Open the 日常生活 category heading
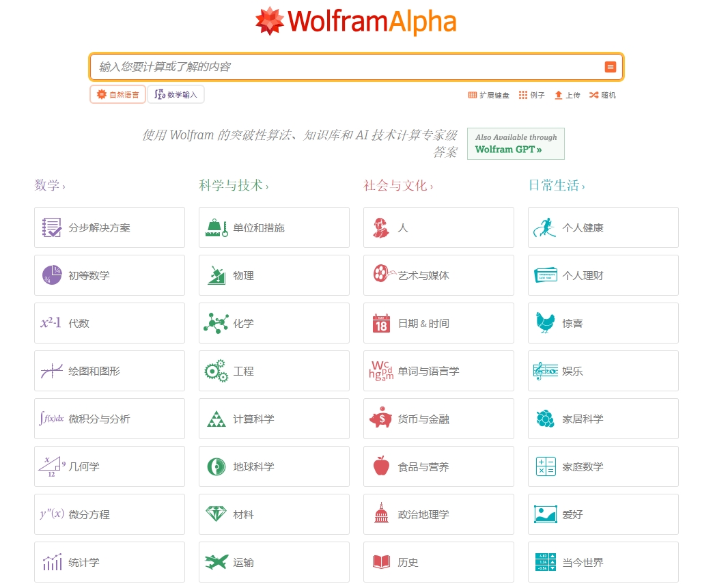This screenshot has height=588, width=713. [556, 185]
